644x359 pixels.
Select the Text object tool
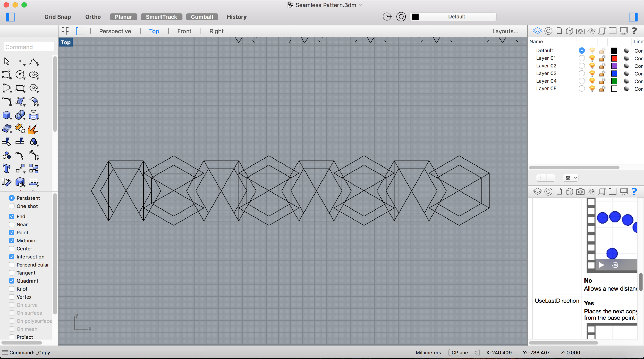pyautogui.click(x=6, y=169)
